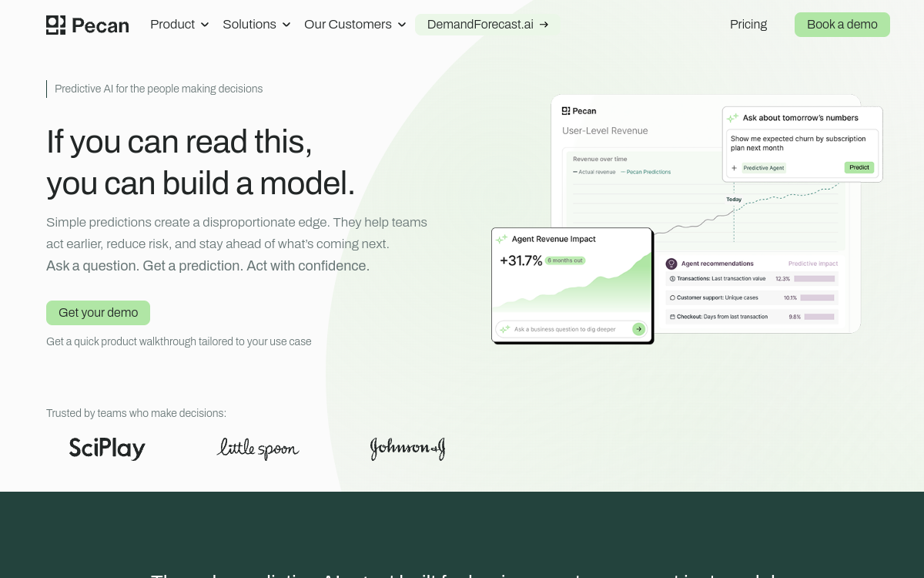Click the Agent recommendations heading text
The image size is (924, 578).
(718, 264)
